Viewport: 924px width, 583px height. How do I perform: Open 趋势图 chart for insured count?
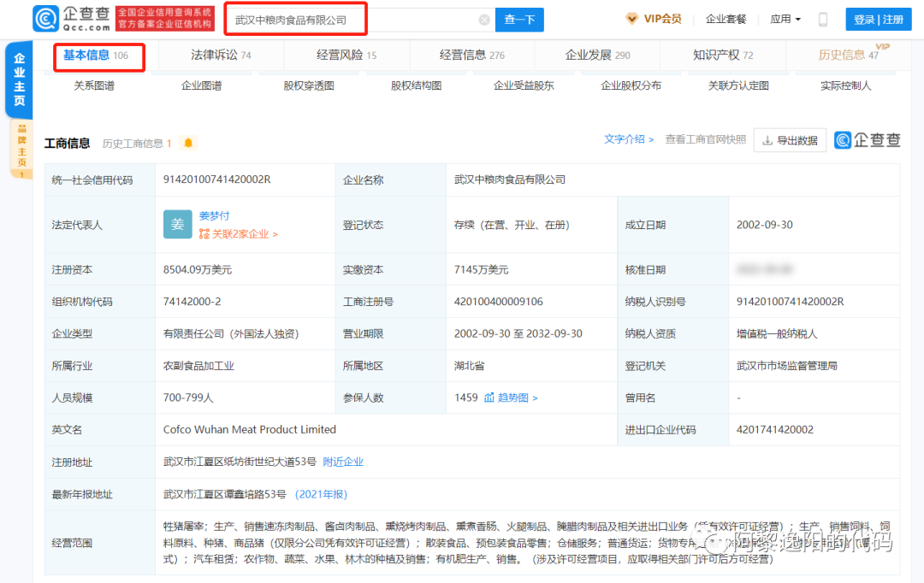(511, 397)
